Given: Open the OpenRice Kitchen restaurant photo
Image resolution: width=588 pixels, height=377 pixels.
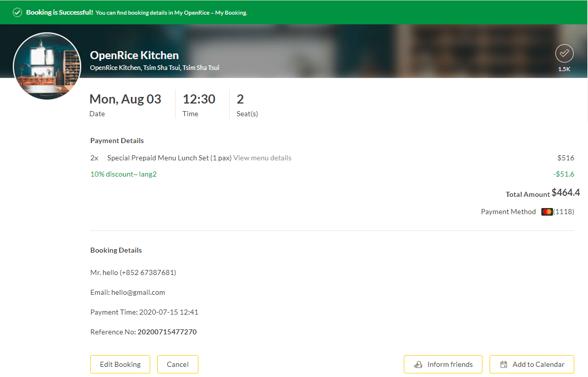Looking at the screenshot, I should click(47, 66).
